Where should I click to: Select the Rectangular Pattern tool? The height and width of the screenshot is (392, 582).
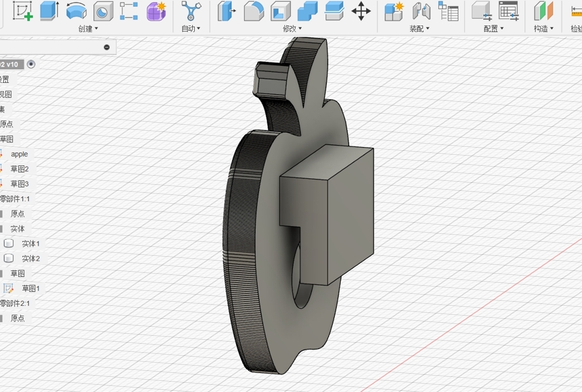(x=129, y=10)
